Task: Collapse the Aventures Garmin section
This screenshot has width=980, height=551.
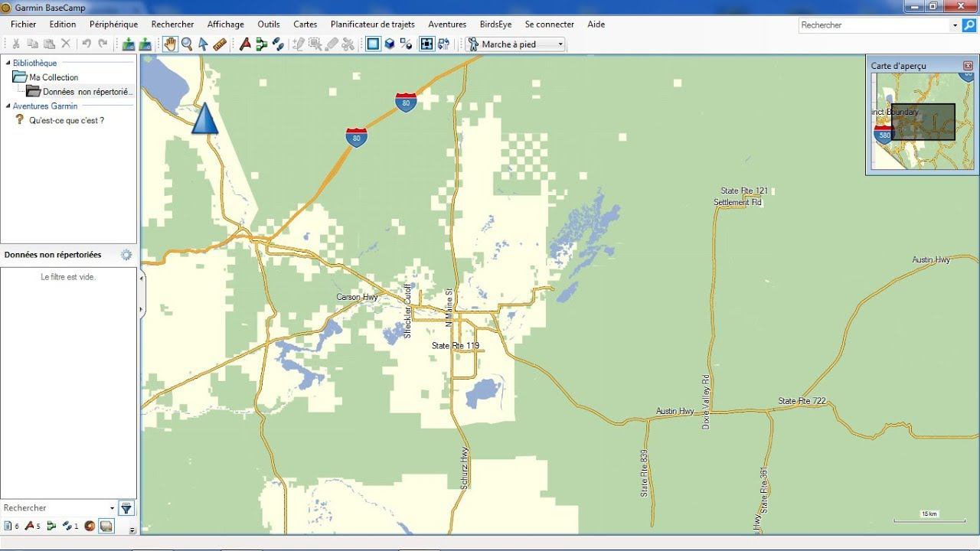Action: tap(8, 106)
